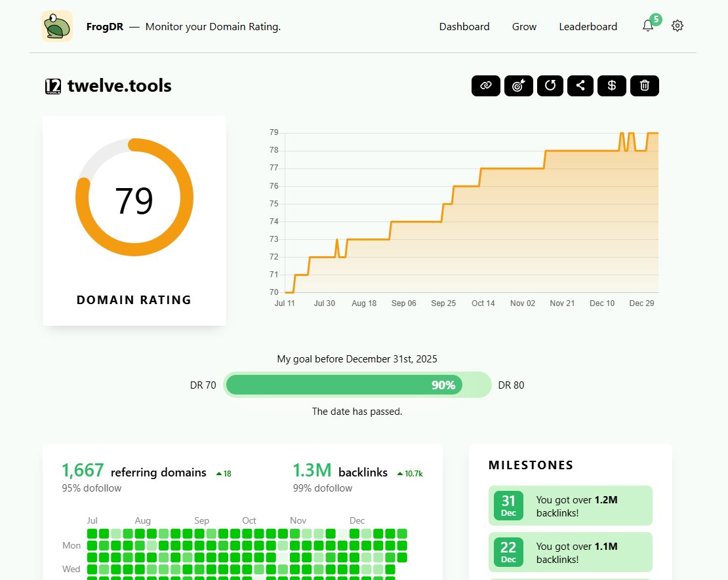Click the twelve.tools favicon icon
The height and width of the screenshot is (580, 728).
click(x=53, y=87)
